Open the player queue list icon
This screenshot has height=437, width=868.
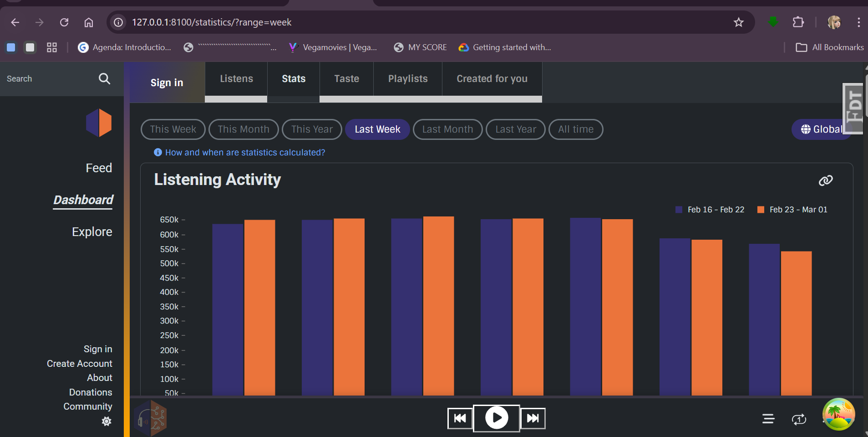tap(768, 418)
